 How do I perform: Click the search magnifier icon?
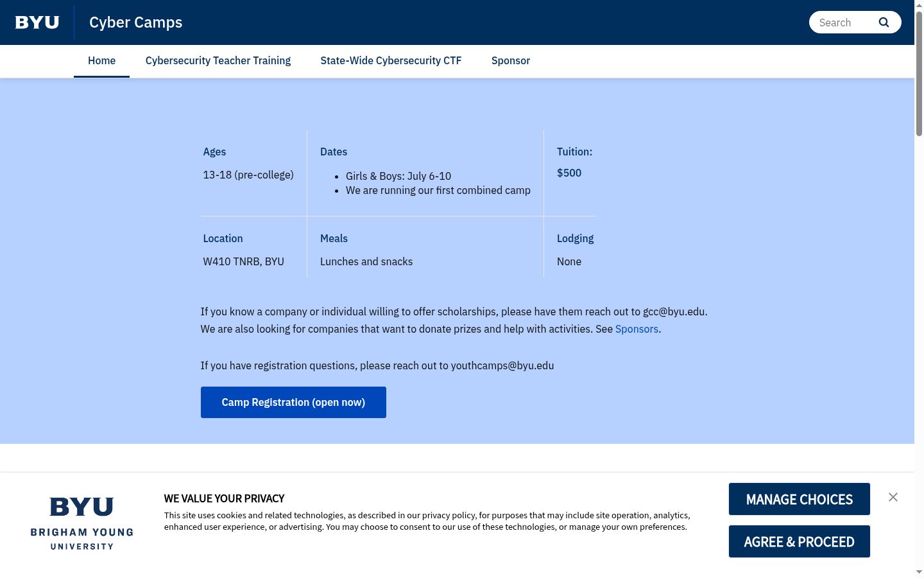tap(884, 22)
